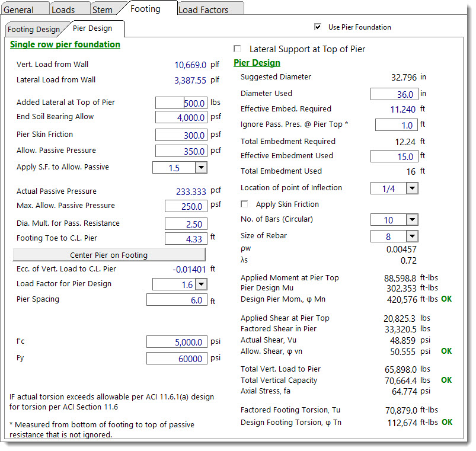This screenshot has height=451, width=476.
Task: Click the End Soil Bearing Allow field
Action: click(181, 117)
